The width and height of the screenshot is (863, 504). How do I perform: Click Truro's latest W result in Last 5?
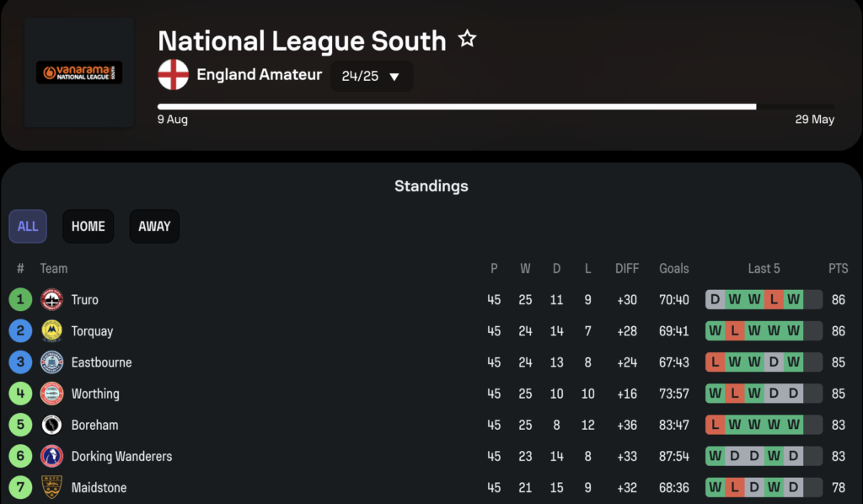click(x=793, y=299)
